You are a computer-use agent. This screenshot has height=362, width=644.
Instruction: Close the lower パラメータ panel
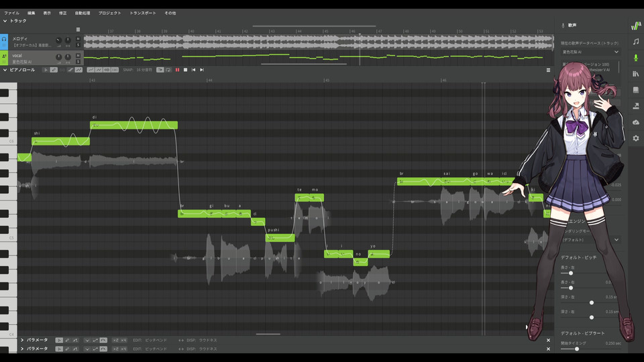548,349
